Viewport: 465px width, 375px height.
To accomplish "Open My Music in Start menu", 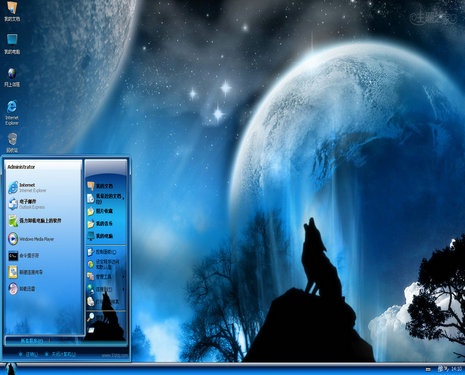I will pos(106,223).
